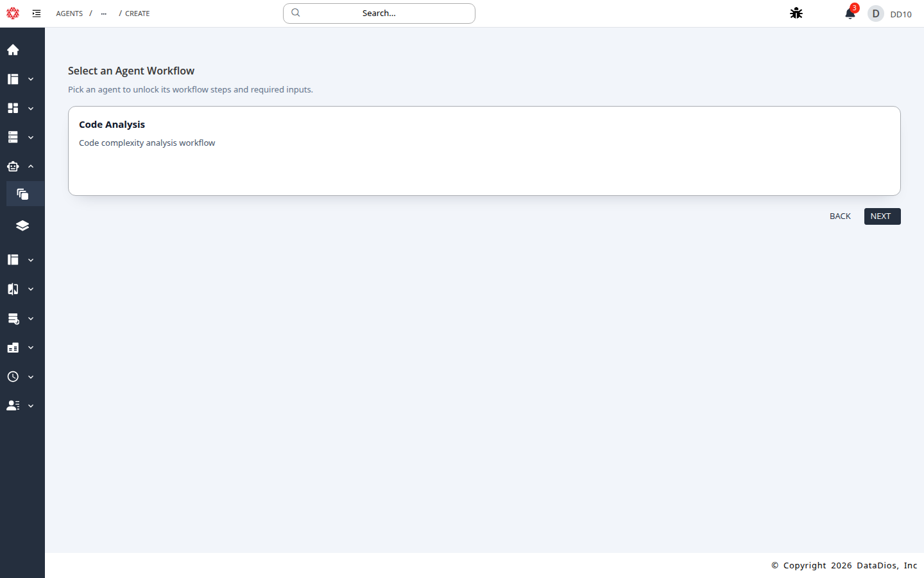924x578 pixels.
Task: Toggle the sidebar menu collapse icon
Action: tap(37, 13)
